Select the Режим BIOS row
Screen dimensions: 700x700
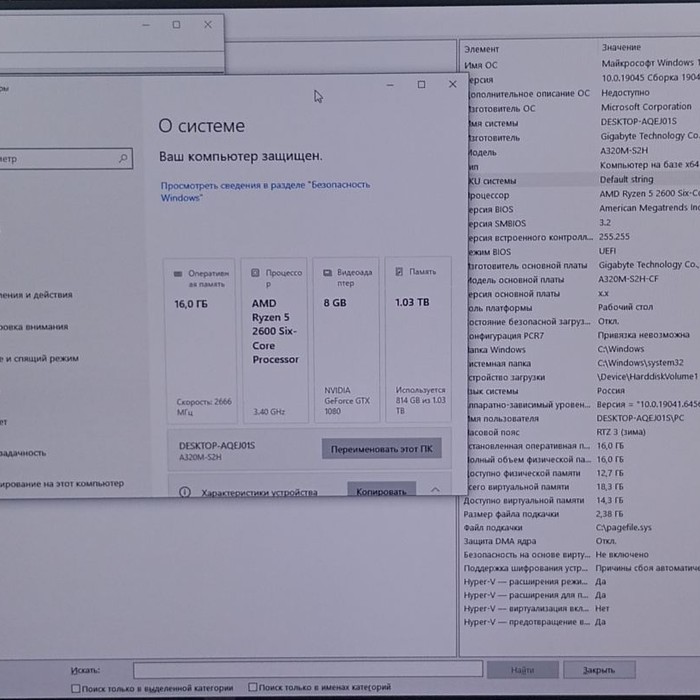[583, 251]
